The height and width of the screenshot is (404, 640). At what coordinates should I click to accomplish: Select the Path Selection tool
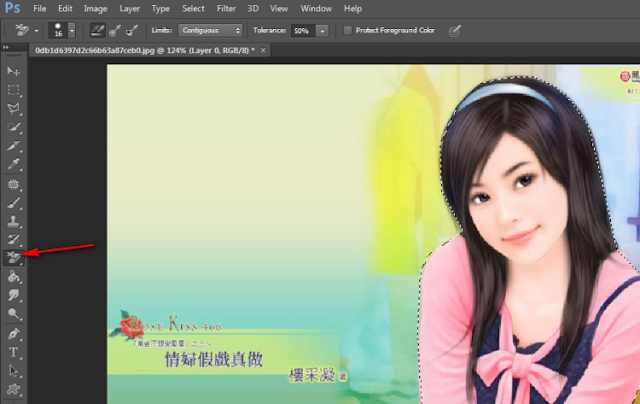coord(13,371)
